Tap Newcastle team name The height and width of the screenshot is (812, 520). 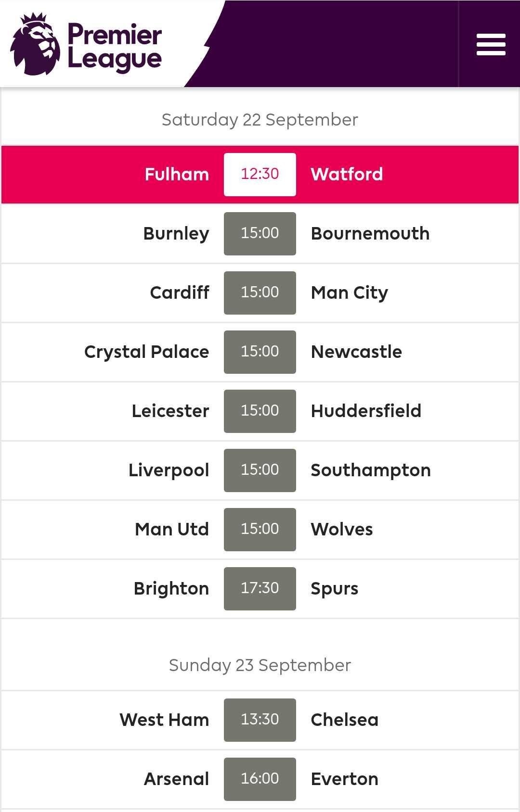[356, 352]
